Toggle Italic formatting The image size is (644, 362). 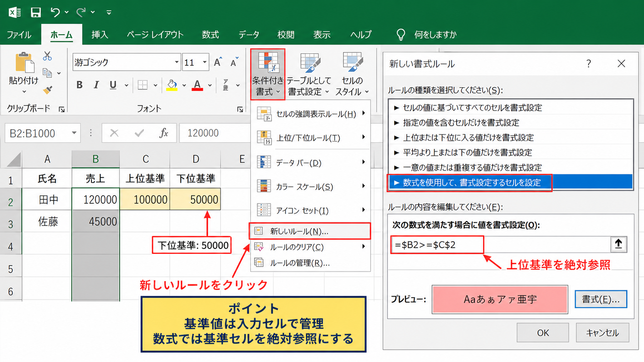click(96, 85)
